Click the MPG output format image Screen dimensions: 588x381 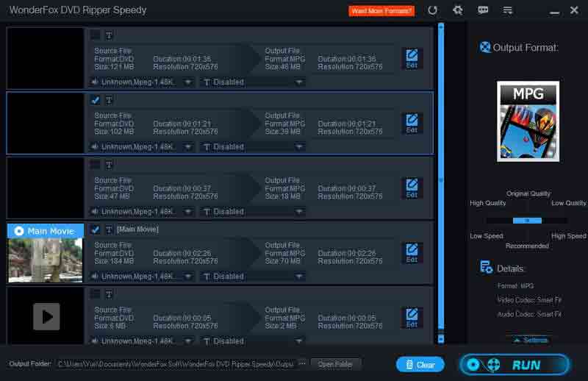pyautogui.click(x=528, y=121)
